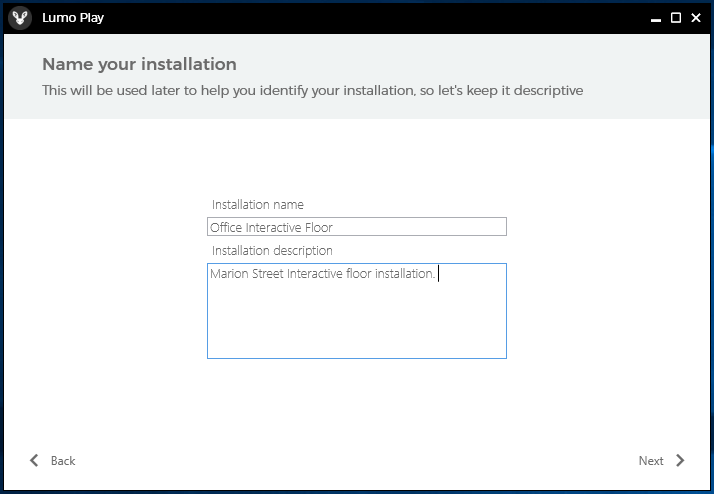Go to the Next step label
This screenshot has width=714, height=494.
click(651, 461)
